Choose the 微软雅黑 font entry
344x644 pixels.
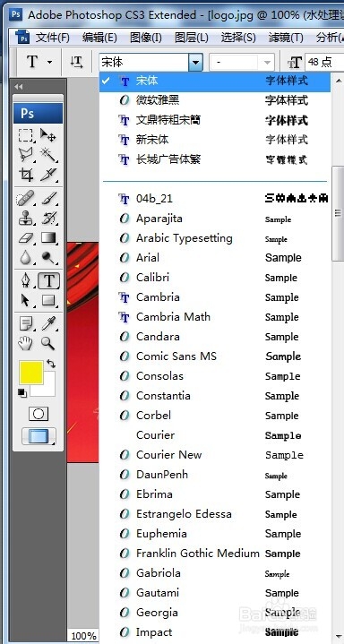[x=215, y=100]
